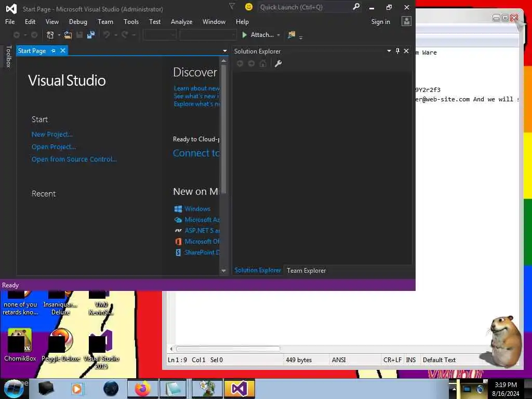Image resolution: width=532 pixels, height=399 pixels.
Task: Open the Undo history dropdown arrow
Action: (116, 35)
